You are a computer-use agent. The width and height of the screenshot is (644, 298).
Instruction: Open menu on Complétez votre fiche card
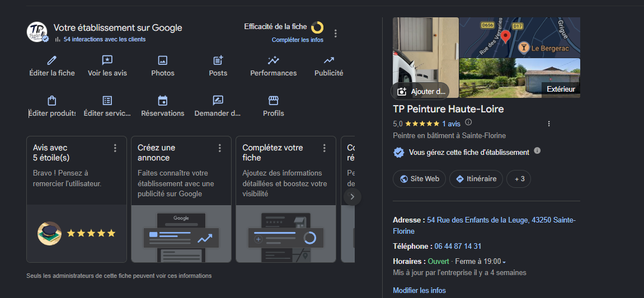point(325,148)
